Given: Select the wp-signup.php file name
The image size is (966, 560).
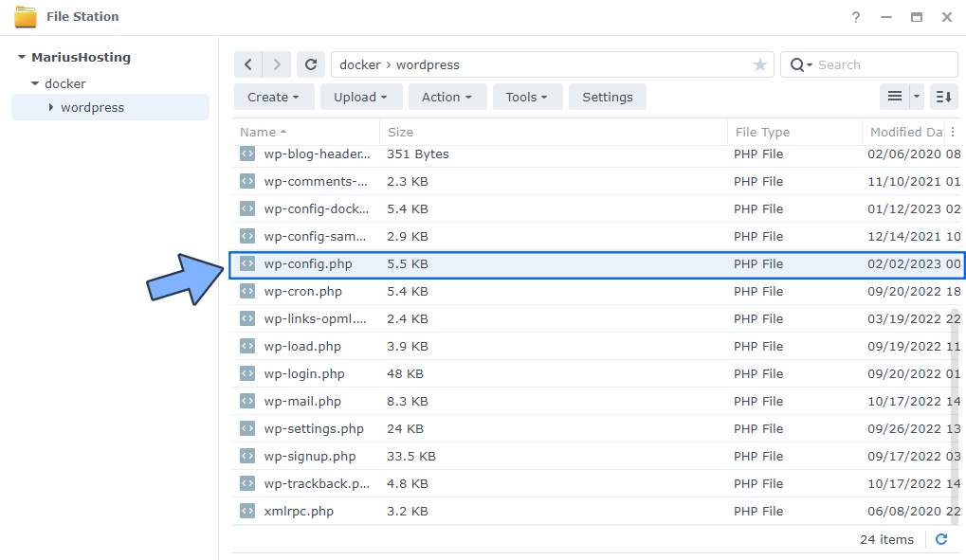Looking at the screenshot, I should pyautogui.click(x=310, y=456).
